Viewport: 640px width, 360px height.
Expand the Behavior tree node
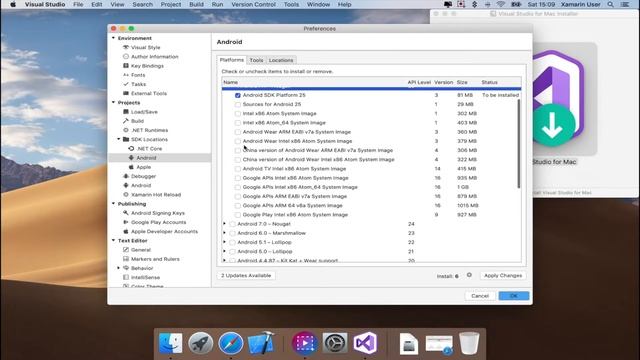tap(119, 268)
